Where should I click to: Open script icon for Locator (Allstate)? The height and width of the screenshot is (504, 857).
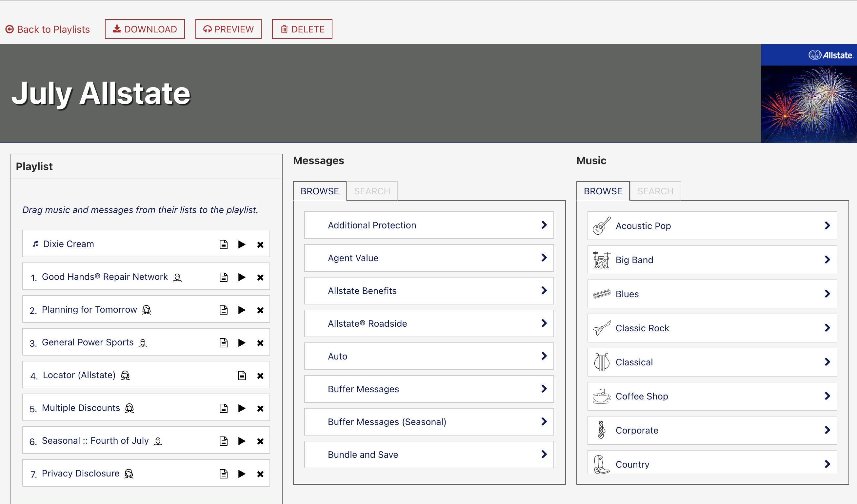point(242,376)
